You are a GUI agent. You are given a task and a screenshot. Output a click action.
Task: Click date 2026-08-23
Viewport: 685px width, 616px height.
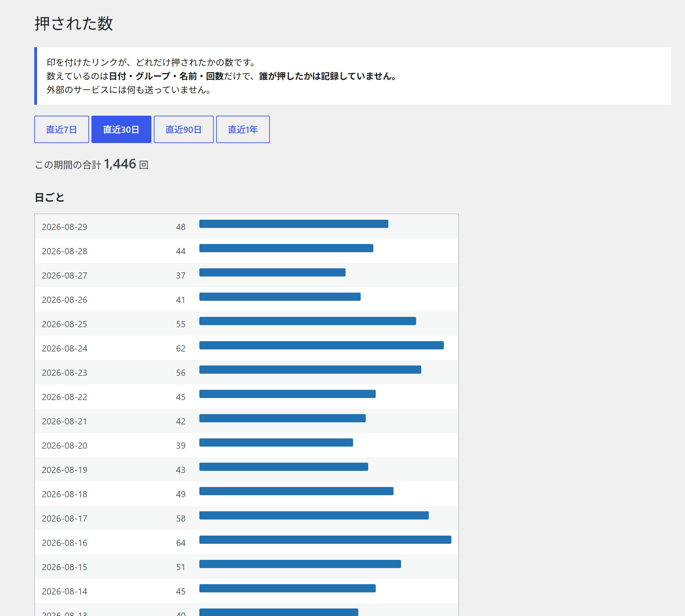[x=64, y=373]
